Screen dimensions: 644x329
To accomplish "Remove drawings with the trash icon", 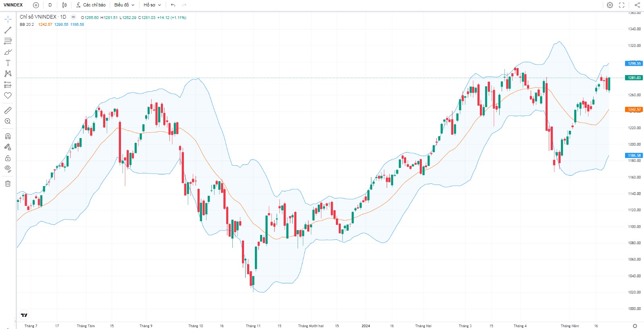I will point(8,184).
